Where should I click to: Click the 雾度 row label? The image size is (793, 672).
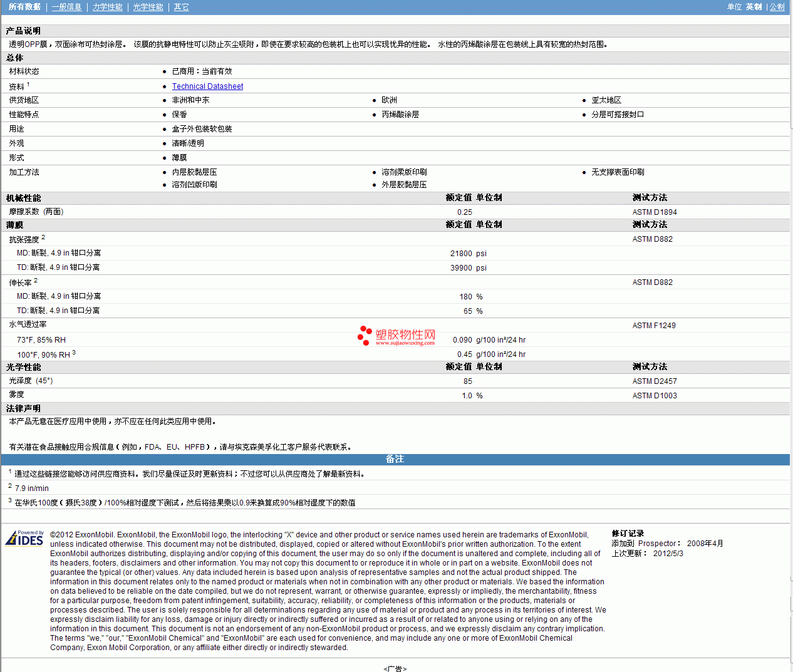coord(16,395)
